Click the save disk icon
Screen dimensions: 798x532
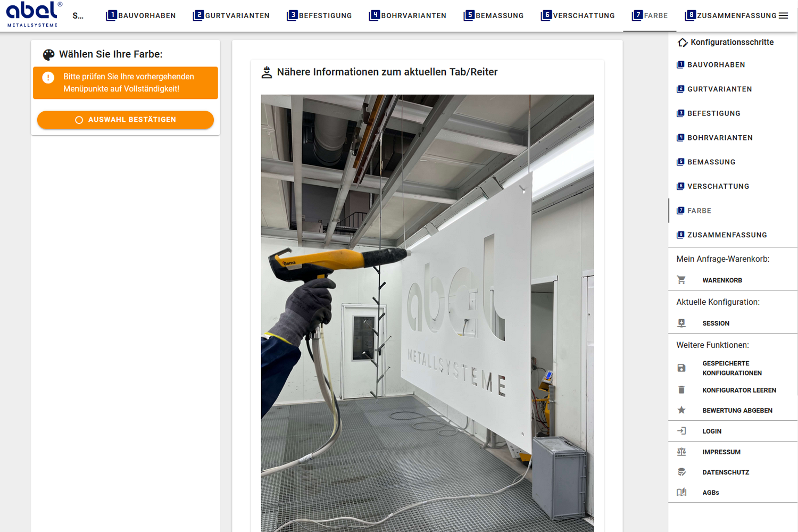(x=681, y=368)
